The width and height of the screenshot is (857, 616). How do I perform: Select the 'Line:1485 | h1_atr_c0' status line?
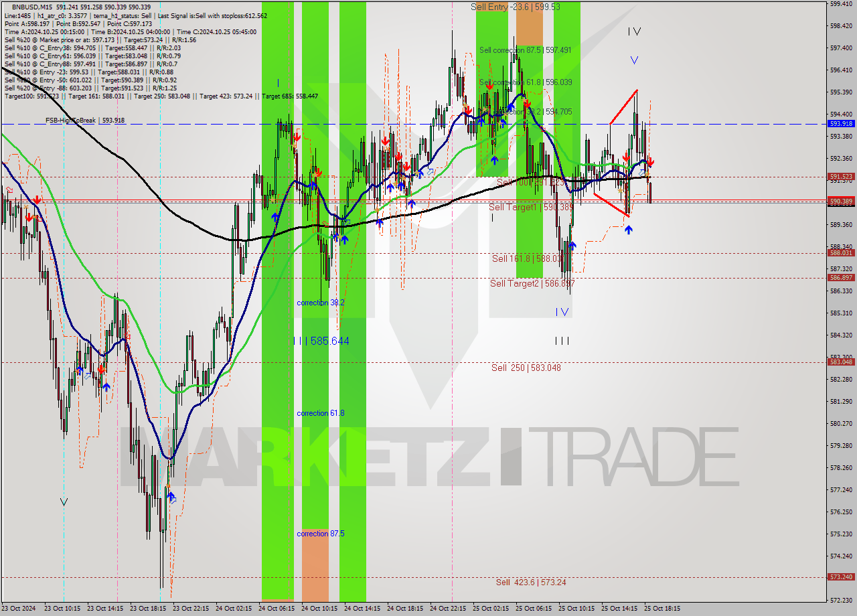click(x=136, y=15)
